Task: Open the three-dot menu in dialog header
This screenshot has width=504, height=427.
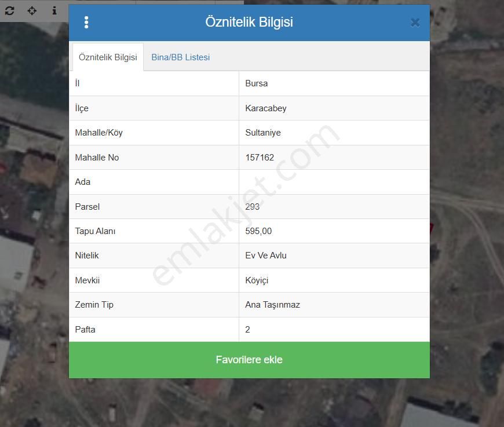Action: 86,23
